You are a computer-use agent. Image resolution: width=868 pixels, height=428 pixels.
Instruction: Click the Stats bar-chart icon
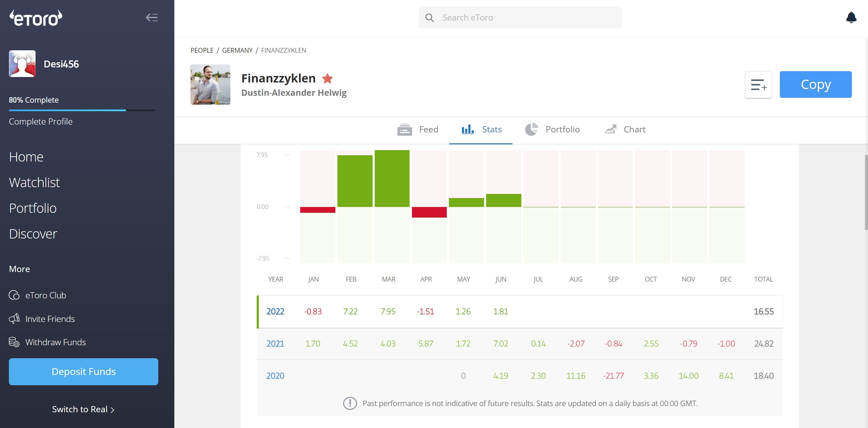pos(467,129)
